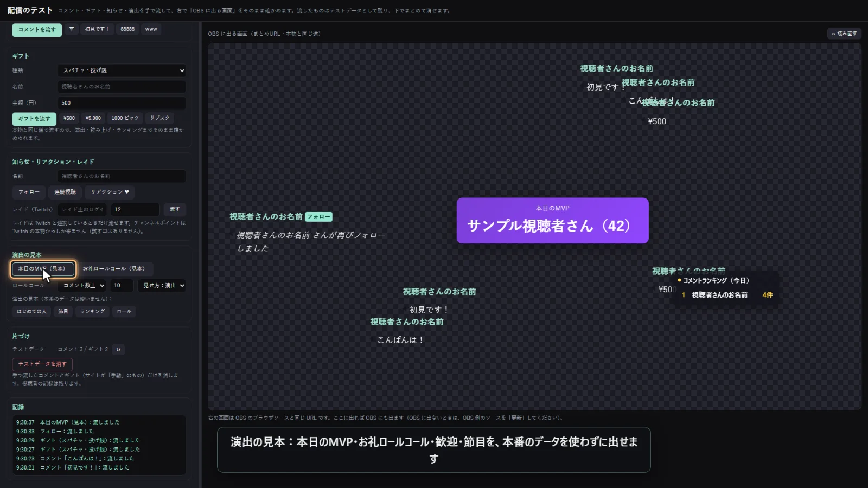The width and height of the screenshot is (868, 488).
Task: Click the refresh icon beside テストデータ count
Action: 118,349
